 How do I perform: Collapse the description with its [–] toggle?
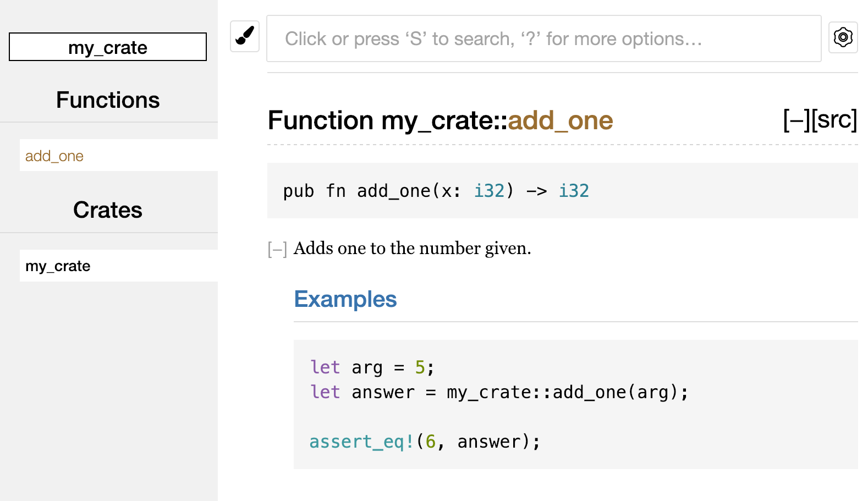point(277,250)
